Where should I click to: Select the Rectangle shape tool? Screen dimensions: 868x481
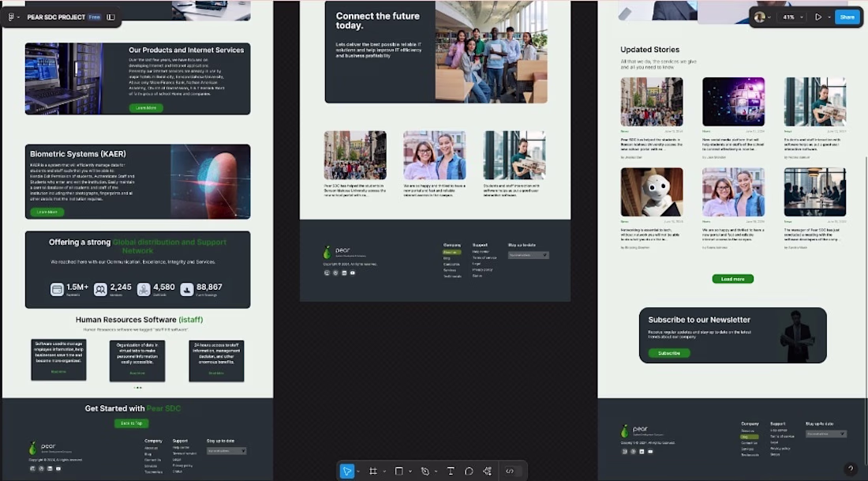[398, 471]
